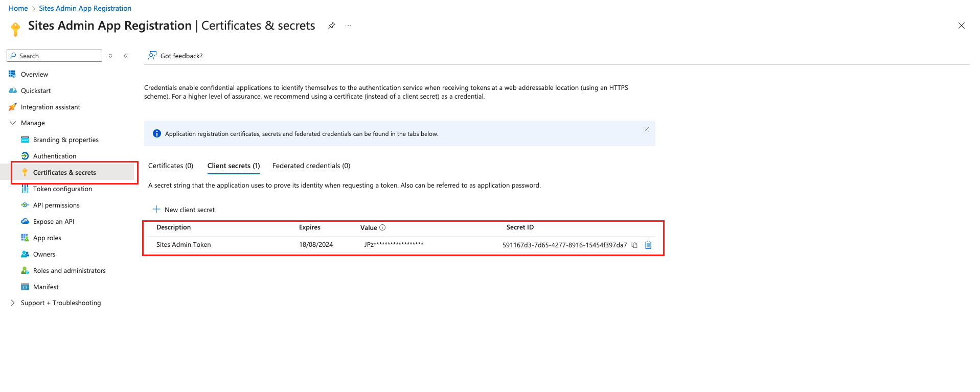This screenshot has height=392, width=980.
Task: Click the Sites Admin Token description
Action: [x=184, y=245]
